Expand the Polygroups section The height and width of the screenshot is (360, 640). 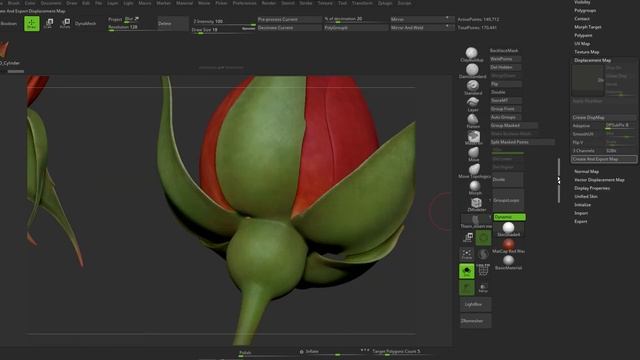[585, 10]
